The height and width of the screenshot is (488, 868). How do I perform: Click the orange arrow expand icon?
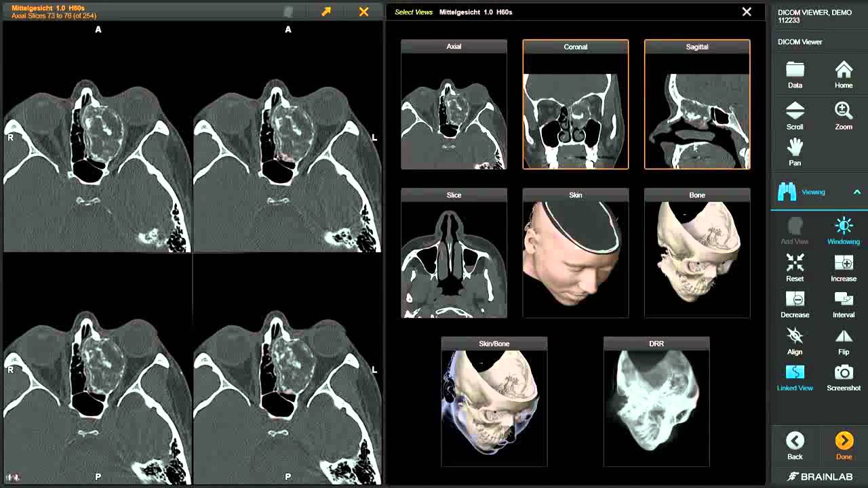(326, 12)
